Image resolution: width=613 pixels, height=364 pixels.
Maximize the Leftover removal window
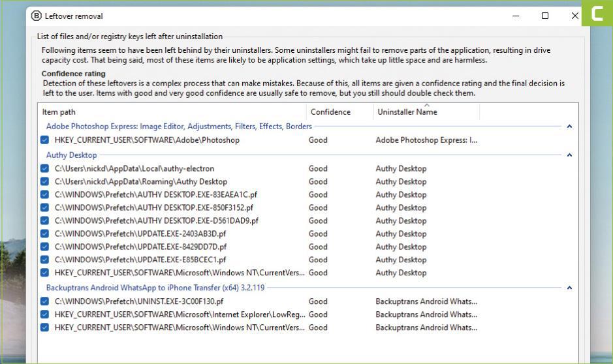coord(545,16)
